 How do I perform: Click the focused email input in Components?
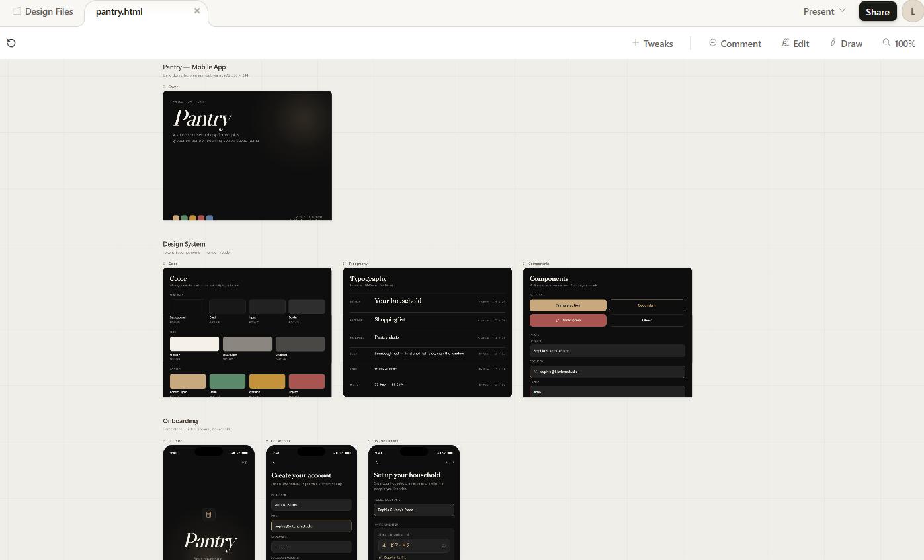coord(607,372)
